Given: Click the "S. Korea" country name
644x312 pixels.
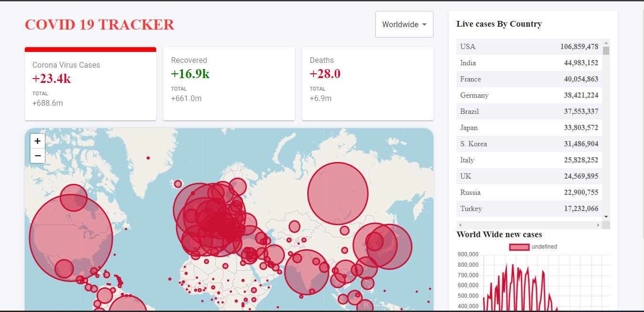Looking at the screenshot, I should (473, 144).
